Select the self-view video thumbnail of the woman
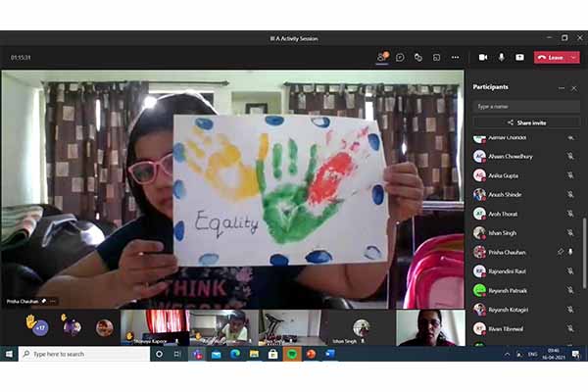This screenshot has width=588, height=392. coord(430,327)
